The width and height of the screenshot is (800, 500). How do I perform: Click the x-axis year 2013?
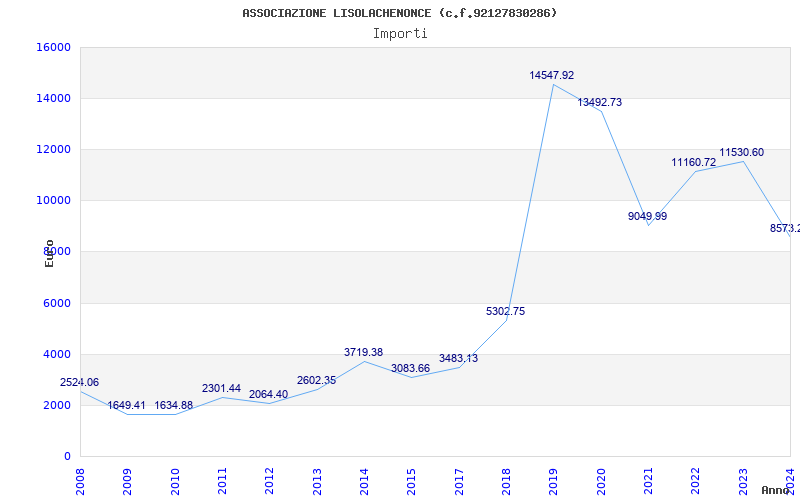point(317,482)
